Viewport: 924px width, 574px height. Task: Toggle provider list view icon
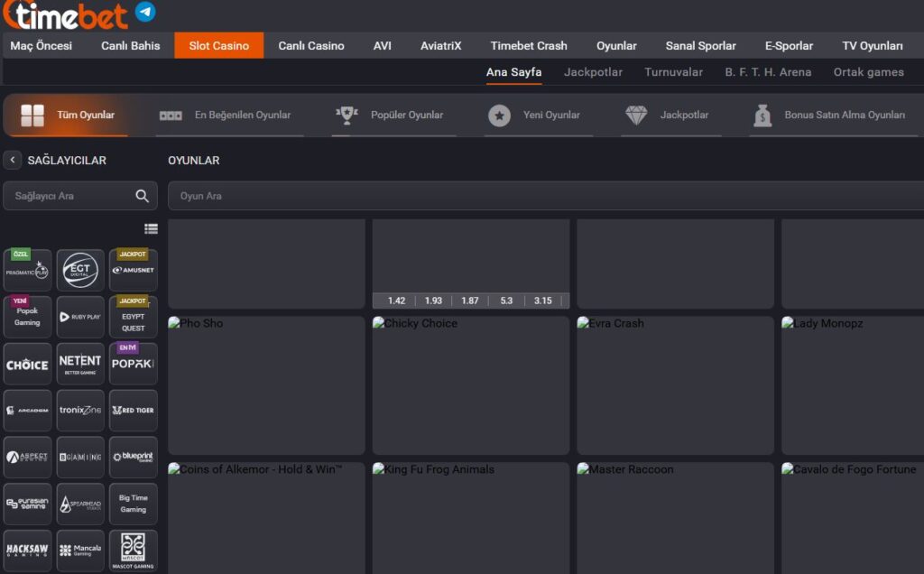tap(151, 229)
